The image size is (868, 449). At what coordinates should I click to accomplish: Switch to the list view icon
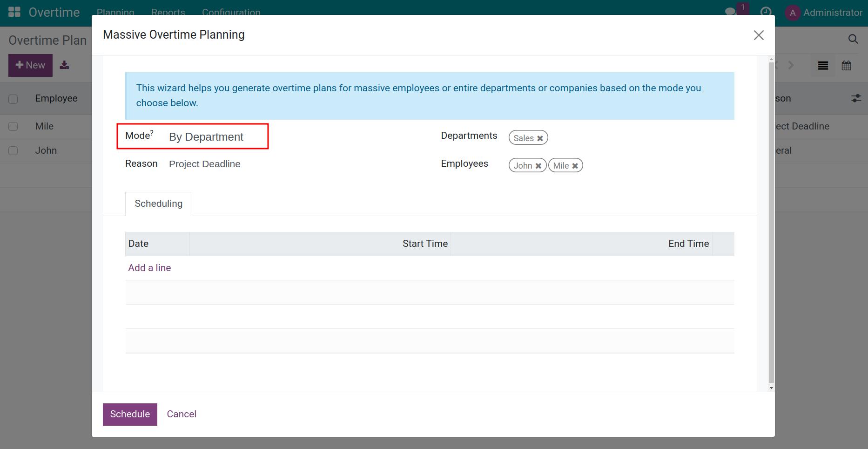point(822,66)
